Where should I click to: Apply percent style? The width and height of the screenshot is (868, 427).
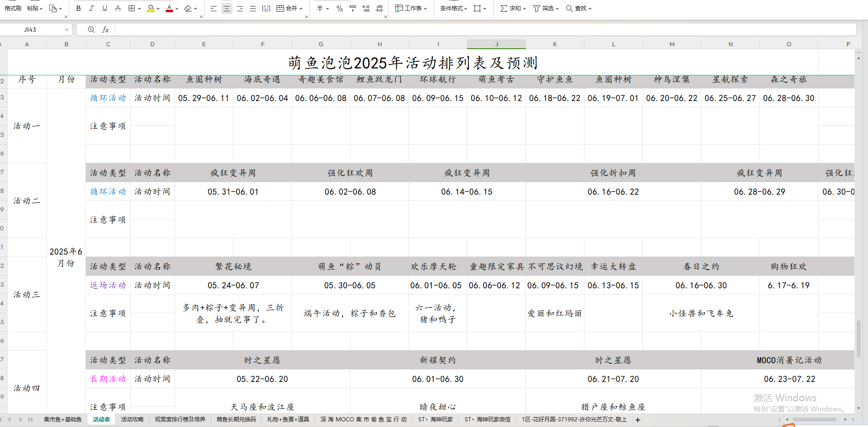340,8
